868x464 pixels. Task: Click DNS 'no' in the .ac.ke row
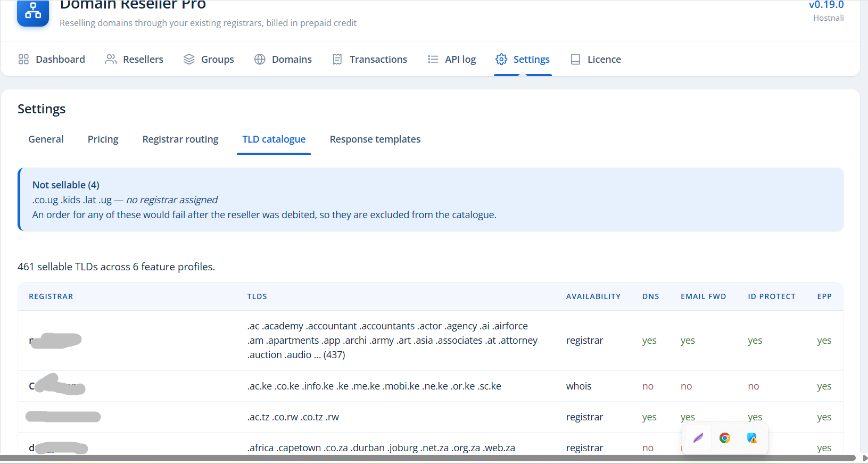click(x=648, y=386)
